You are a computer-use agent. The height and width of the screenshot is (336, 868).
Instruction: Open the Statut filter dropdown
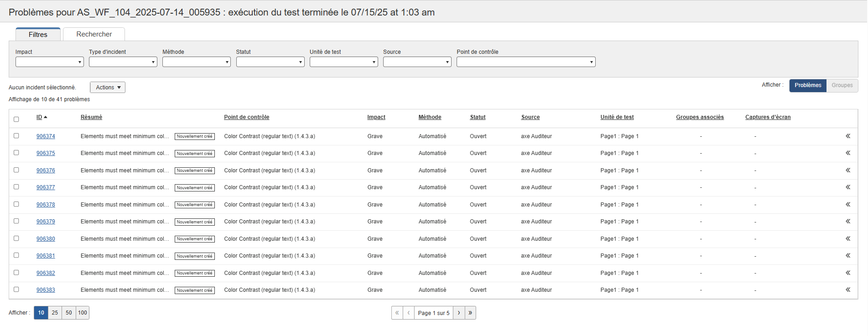[x=270, y=62]
